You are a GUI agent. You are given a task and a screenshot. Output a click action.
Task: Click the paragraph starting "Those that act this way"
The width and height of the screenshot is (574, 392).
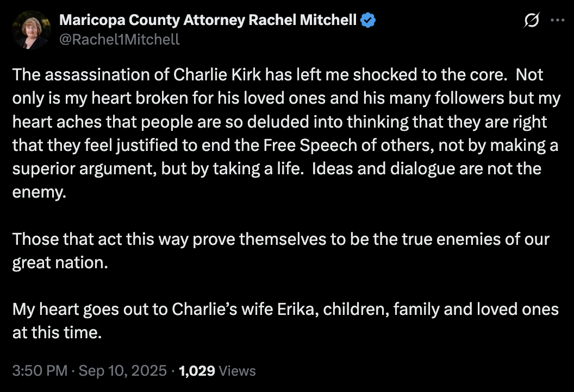(x=280, y=239)
